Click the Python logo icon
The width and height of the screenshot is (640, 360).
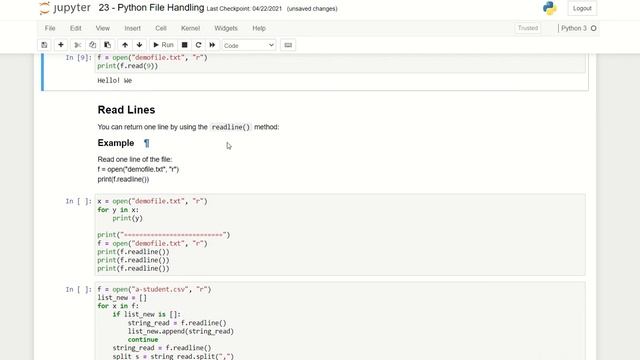tap(550, 8)
